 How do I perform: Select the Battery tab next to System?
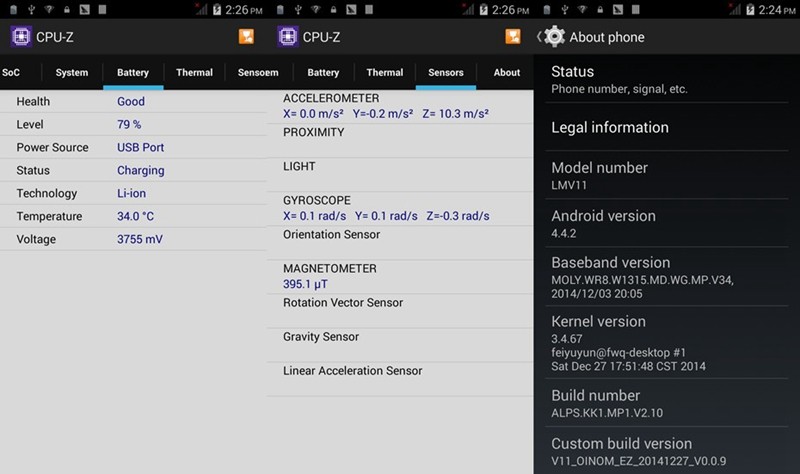pos(133,73)
